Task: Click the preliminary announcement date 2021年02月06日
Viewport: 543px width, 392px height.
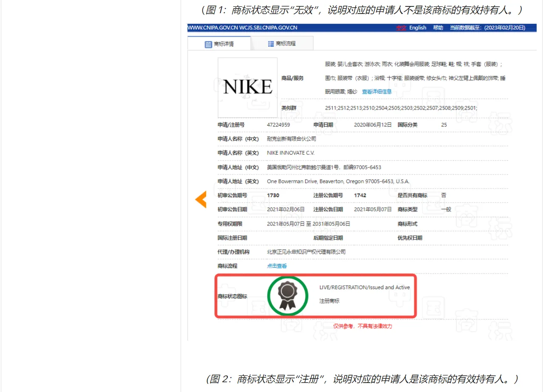Action: [x=286, y=209]
